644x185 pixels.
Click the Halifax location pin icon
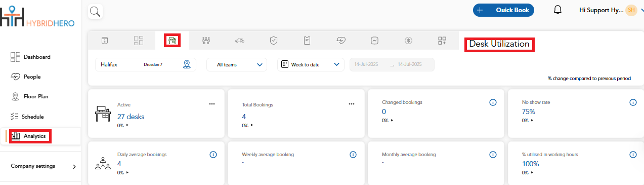pos(187,64)
